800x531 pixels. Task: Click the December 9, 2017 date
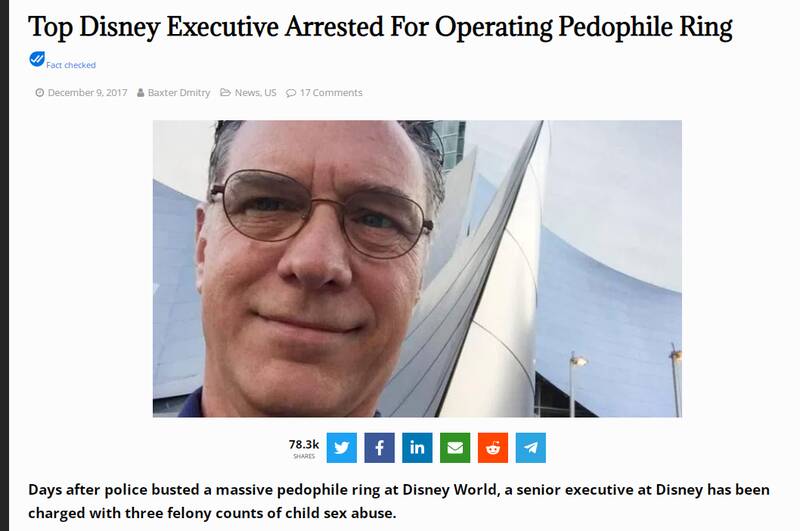87,92
